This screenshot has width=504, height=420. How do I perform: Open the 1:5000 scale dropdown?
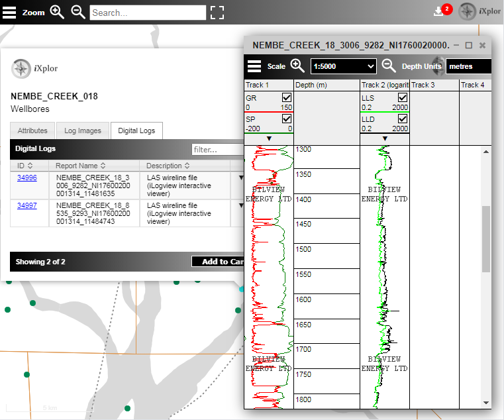pyautogui.click(x=343, y=66)
